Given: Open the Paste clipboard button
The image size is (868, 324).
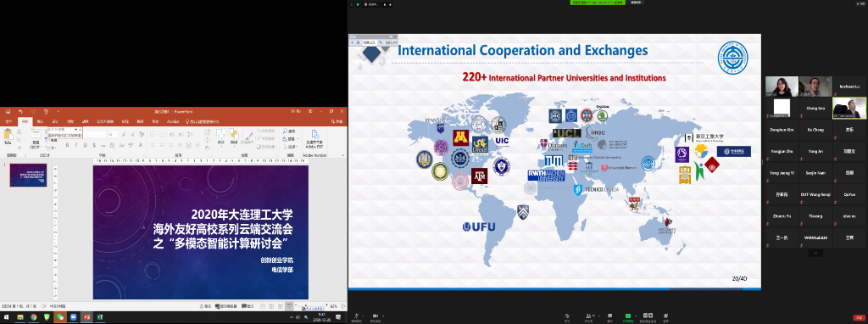Looking at the screenshot, I should (8, 137).
